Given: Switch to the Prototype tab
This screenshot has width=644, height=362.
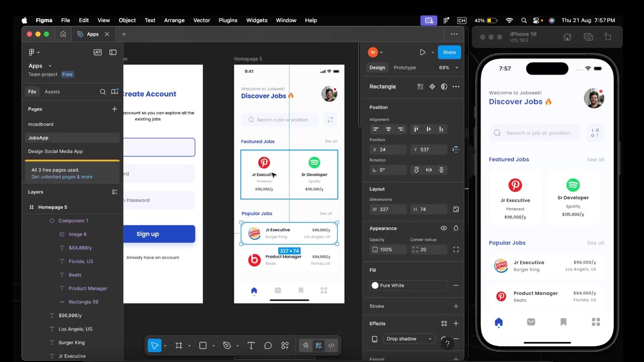Looking at the screenshot, I should pyautogui.click(x=405, y=67).
